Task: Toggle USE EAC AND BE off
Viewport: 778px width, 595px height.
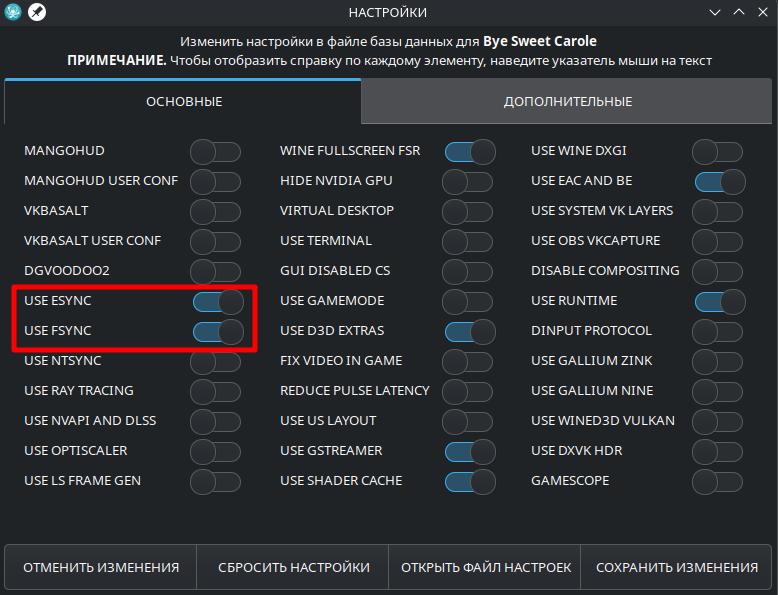Action: (x=719, y=181)
